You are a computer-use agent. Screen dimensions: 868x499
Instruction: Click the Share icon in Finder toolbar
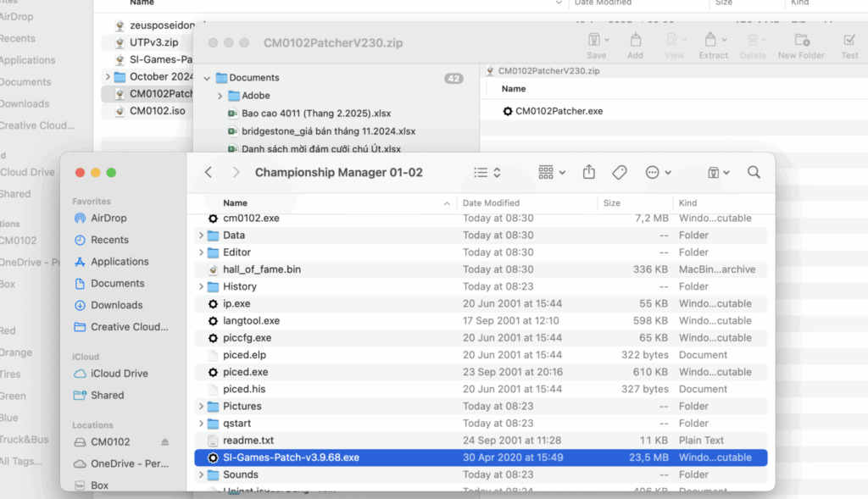click(x=589, y=172)
